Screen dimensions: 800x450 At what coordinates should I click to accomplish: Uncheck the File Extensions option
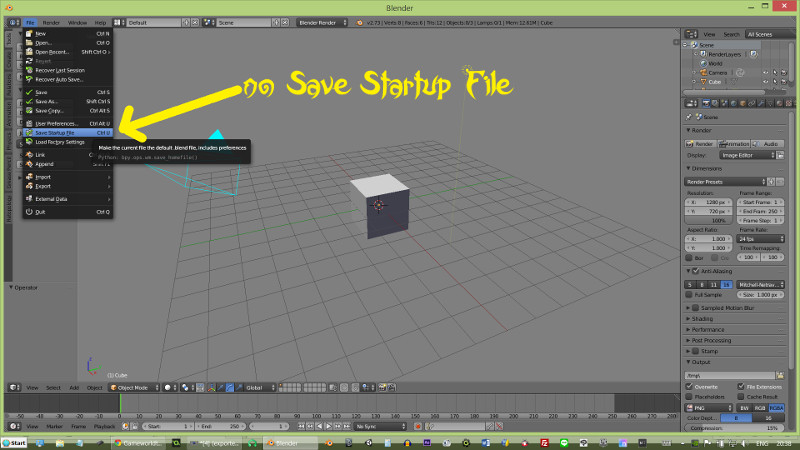(x=741, y=387)
